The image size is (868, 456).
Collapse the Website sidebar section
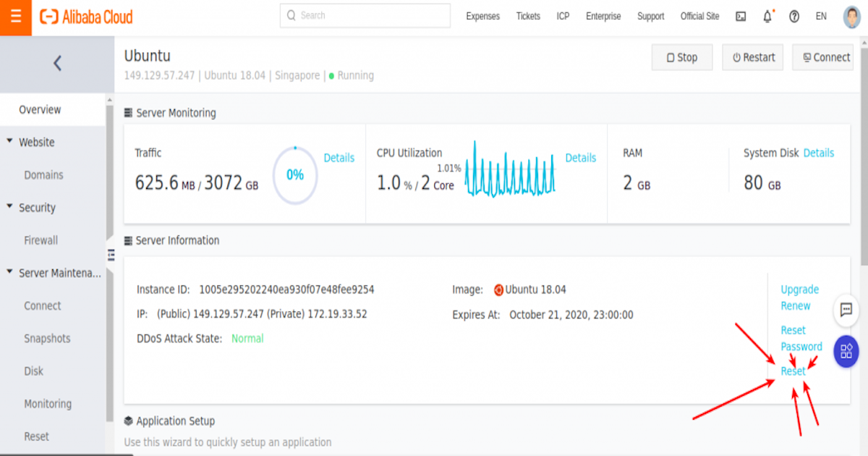10,142
